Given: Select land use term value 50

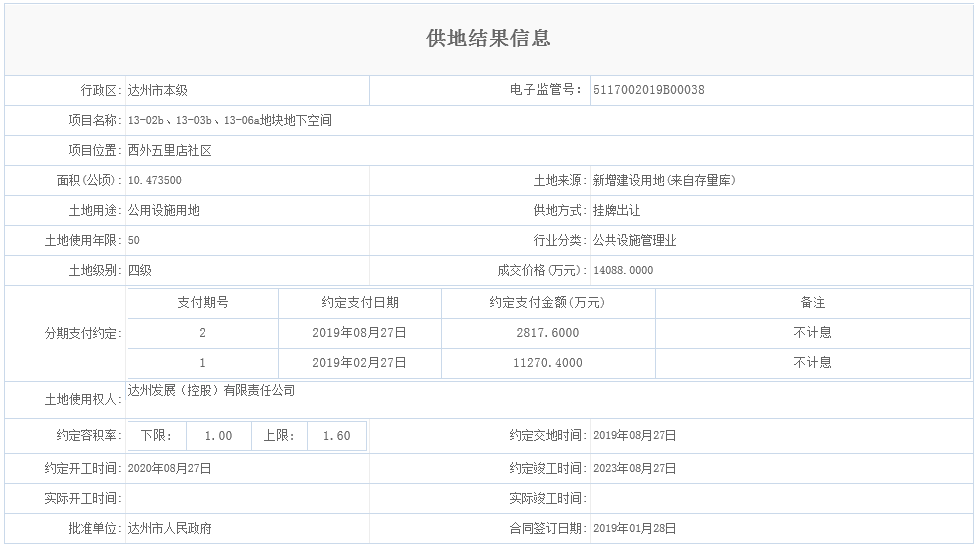Looking at the screenshot, I should click(x=134, y=240).
